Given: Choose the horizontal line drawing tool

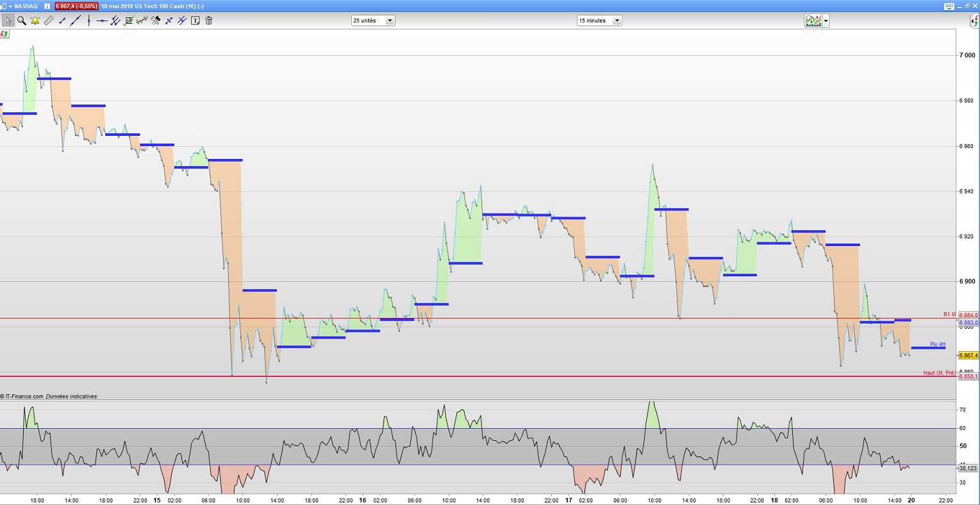Looking at the screenshot, I should [x=102, y=21].
